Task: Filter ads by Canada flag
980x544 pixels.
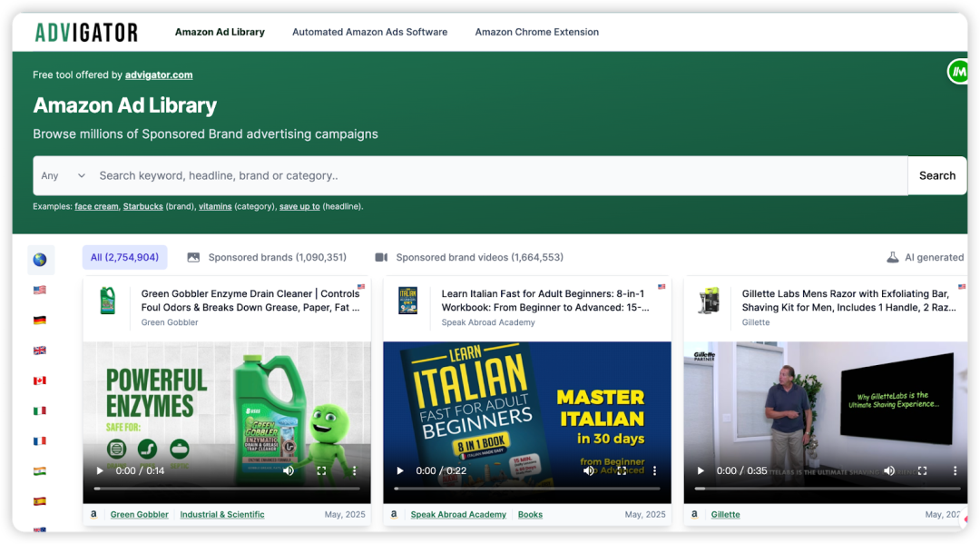Action: coord(39,381)
